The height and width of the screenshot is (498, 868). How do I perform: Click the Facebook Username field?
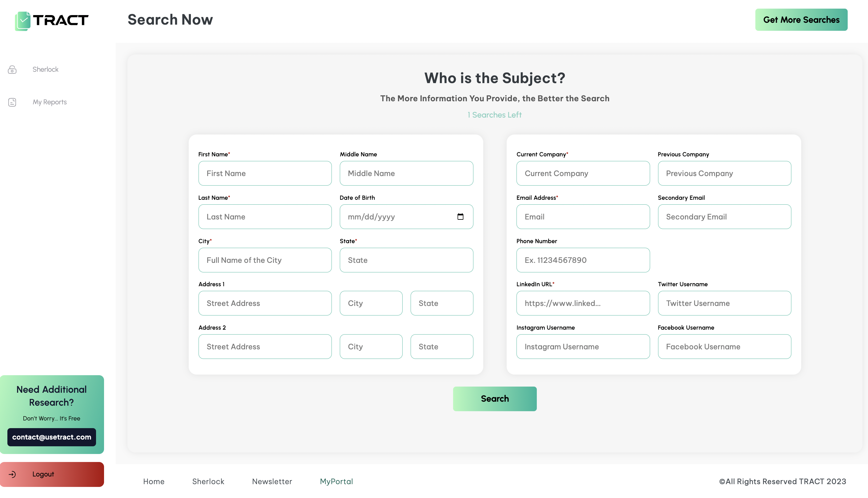724,347
